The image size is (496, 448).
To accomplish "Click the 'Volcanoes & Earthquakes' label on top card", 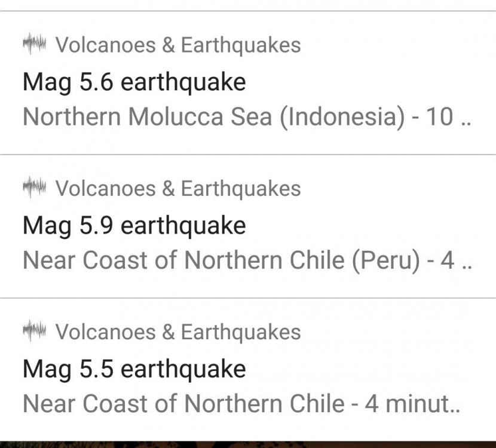I will coord(177,45).
